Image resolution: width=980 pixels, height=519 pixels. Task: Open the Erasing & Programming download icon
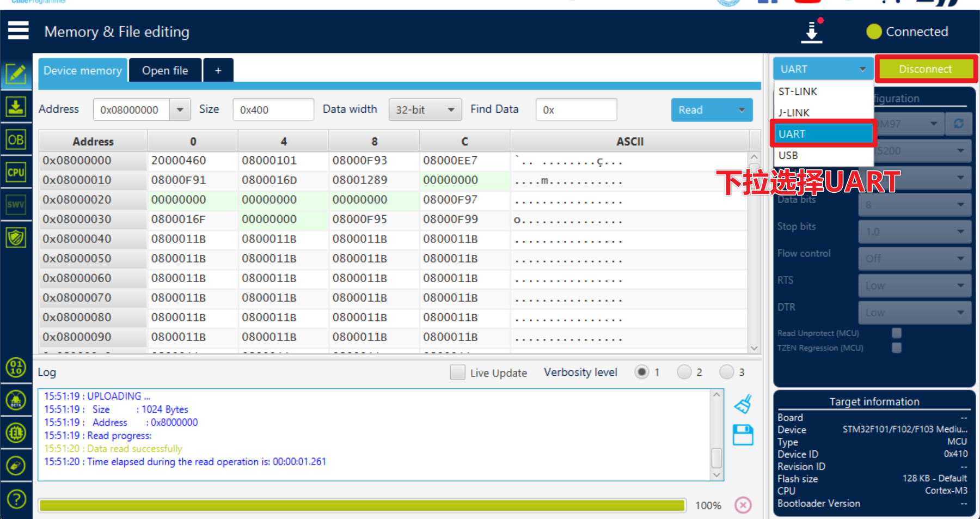coord(16,107)
